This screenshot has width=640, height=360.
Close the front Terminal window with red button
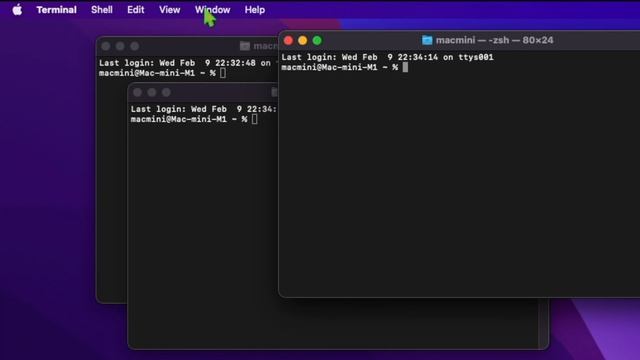289,40
